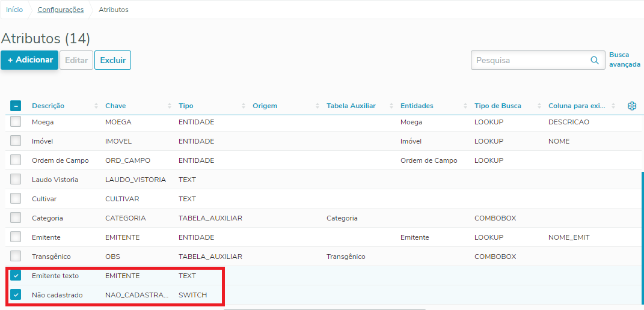The height and width of the screenshot is (310, 644).
Task: Click the SWITCH type cell
Action: [192, 295]
